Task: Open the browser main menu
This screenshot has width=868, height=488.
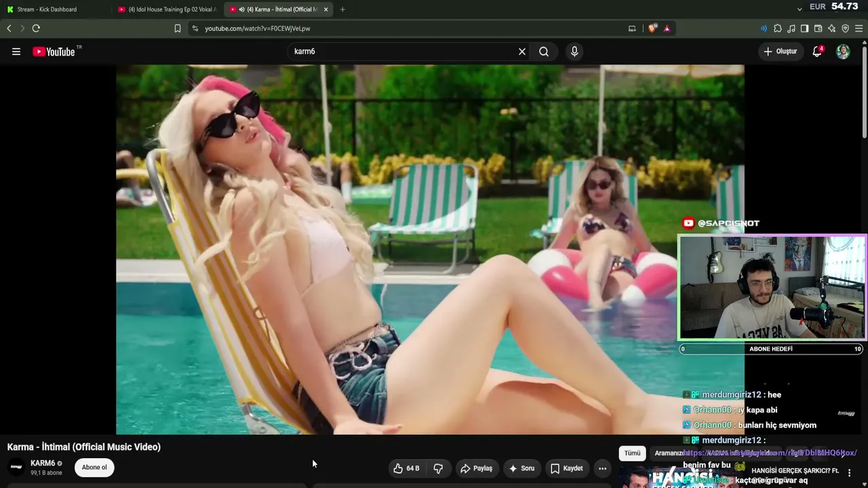Action: [x=859, y=28]
